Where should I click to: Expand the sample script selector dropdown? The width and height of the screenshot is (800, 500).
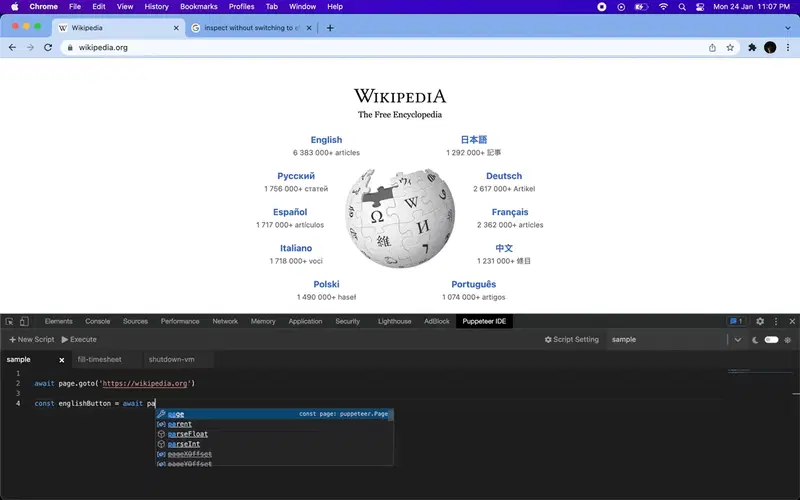(x=737, y=340)
